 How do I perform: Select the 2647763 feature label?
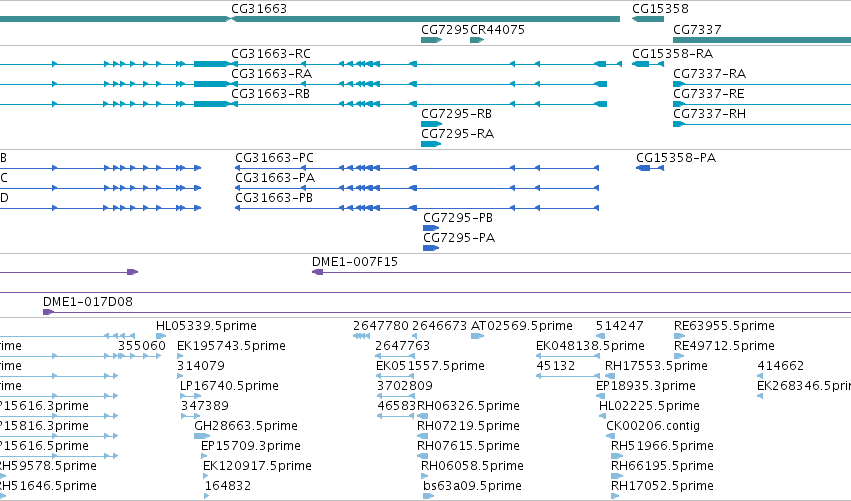click(x=403, y=346)
